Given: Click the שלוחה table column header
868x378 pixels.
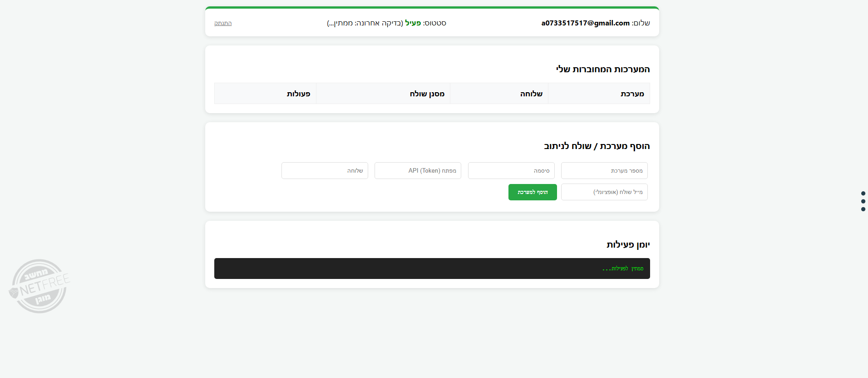Looking at the screenshot, I should (x=531, y=94).
